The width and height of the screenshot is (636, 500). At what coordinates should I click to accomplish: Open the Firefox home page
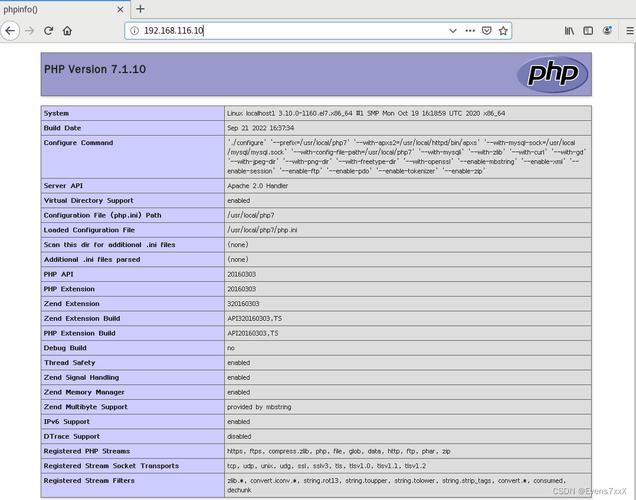67,31
